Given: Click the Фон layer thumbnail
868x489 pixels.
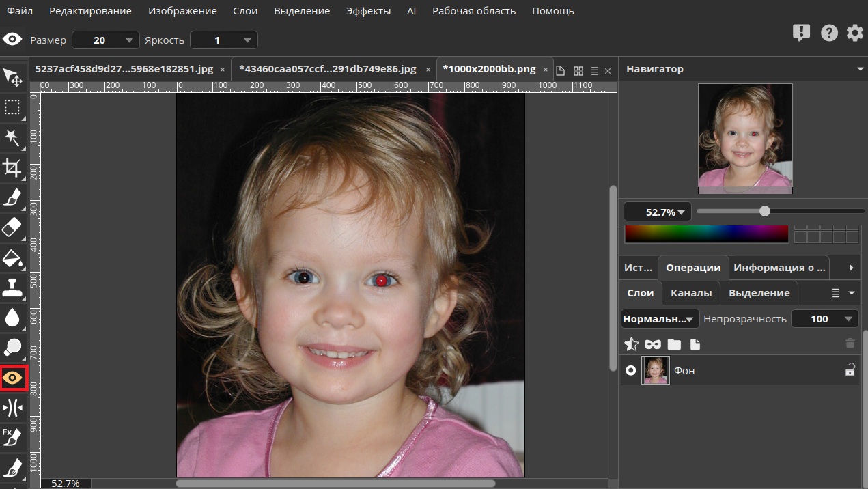Looking at the screenshot, I should pos(656,370).
